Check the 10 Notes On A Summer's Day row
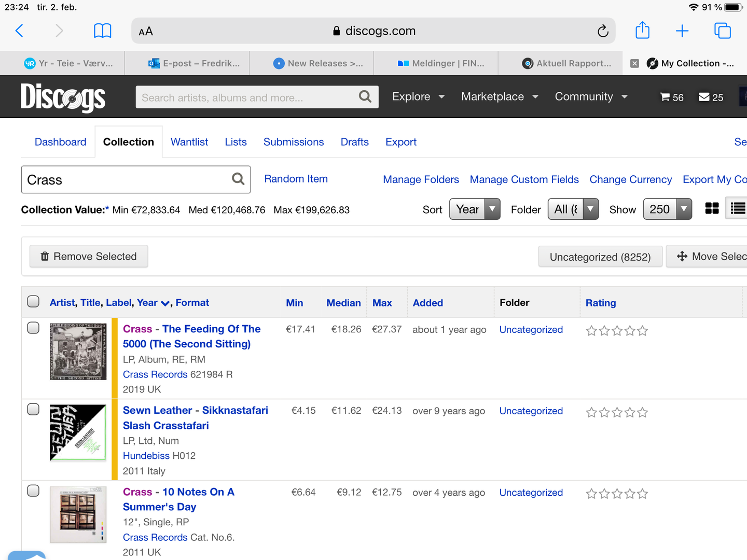 33,491
